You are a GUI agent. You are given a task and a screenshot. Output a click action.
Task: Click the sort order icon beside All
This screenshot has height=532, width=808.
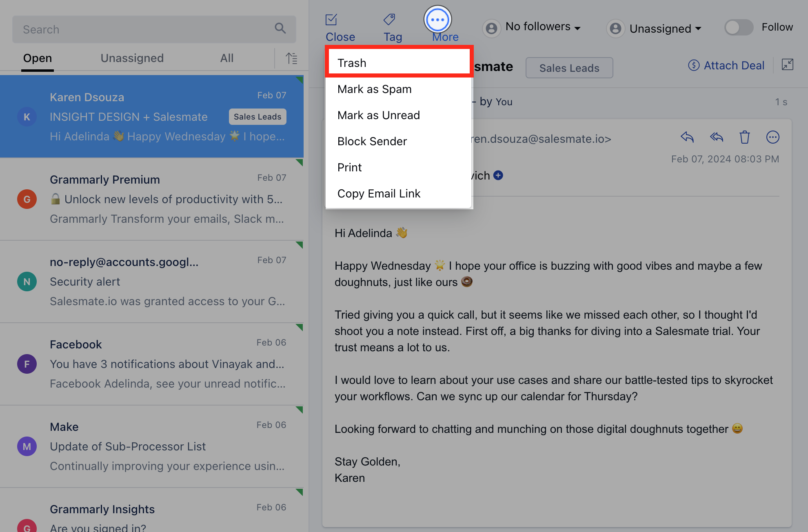(x=291, y=58)
